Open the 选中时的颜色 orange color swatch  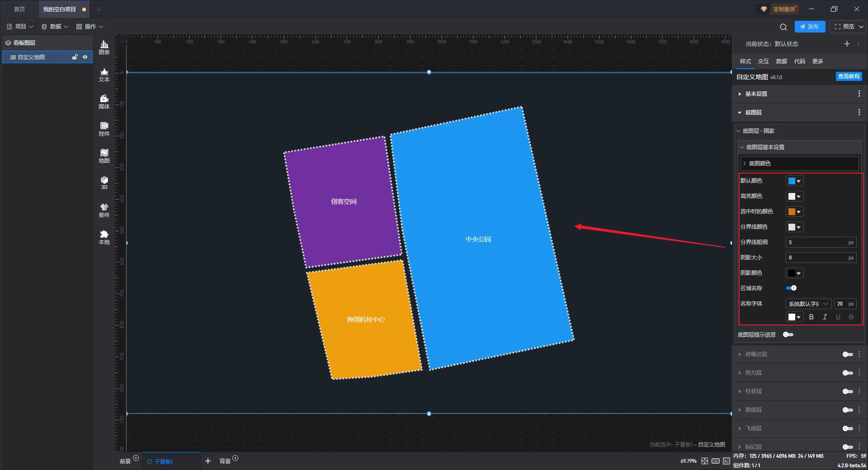(794, 211)
